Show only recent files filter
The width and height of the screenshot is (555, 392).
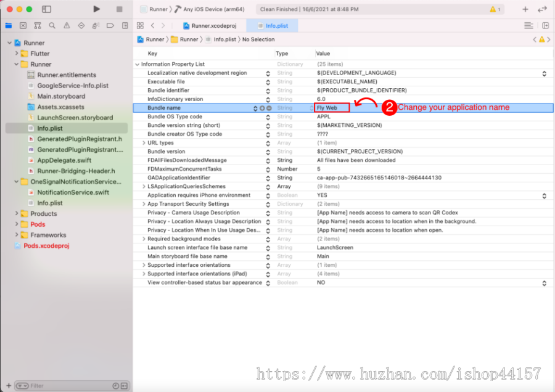point(116,386)
